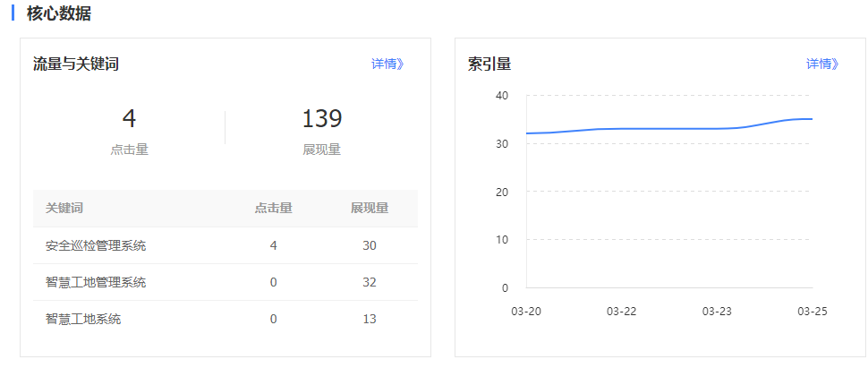Click the 流量与关键词 card title
The image size is (868, 368).
[76, 64]
